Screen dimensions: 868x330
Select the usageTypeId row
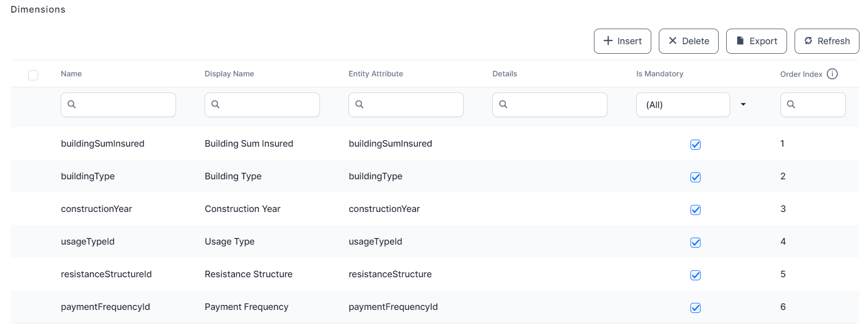(x=88, y=242)
